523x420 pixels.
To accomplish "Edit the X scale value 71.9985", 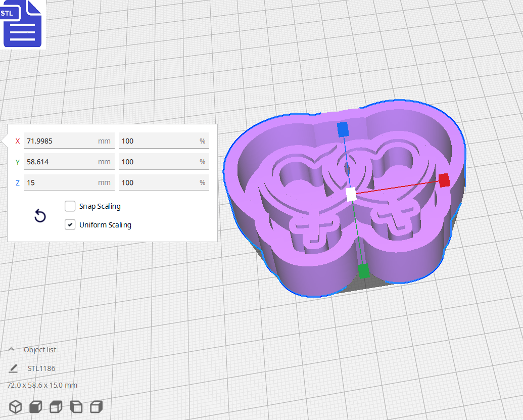I will coord(69,141).
